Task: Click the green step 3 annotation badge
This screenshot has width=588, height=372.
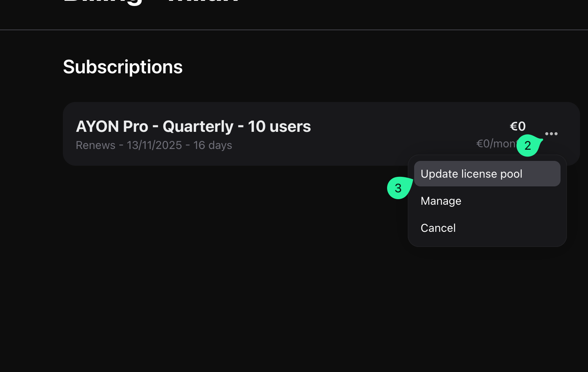Action: click(398, 188)
